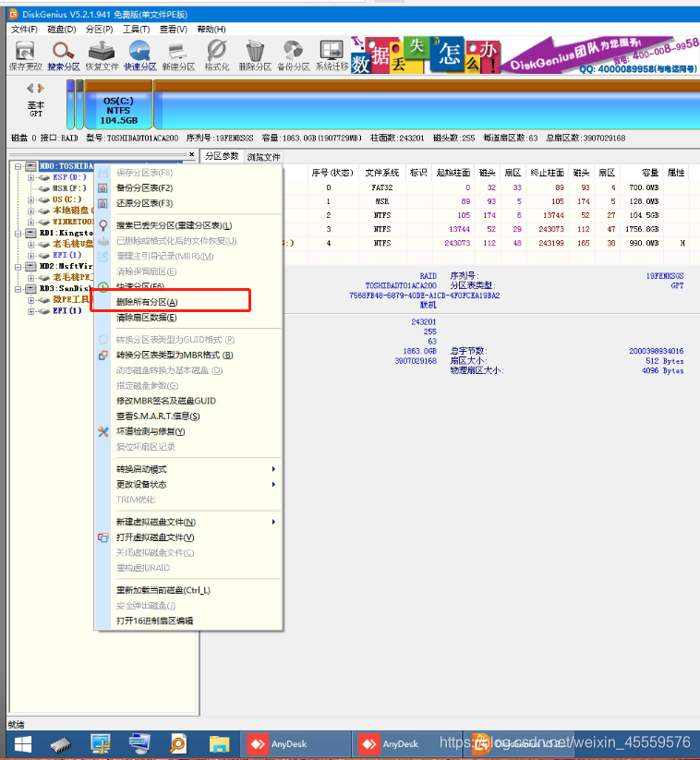Select 修改MBR签名及磁盘GUID

click(x=188, y=401)
